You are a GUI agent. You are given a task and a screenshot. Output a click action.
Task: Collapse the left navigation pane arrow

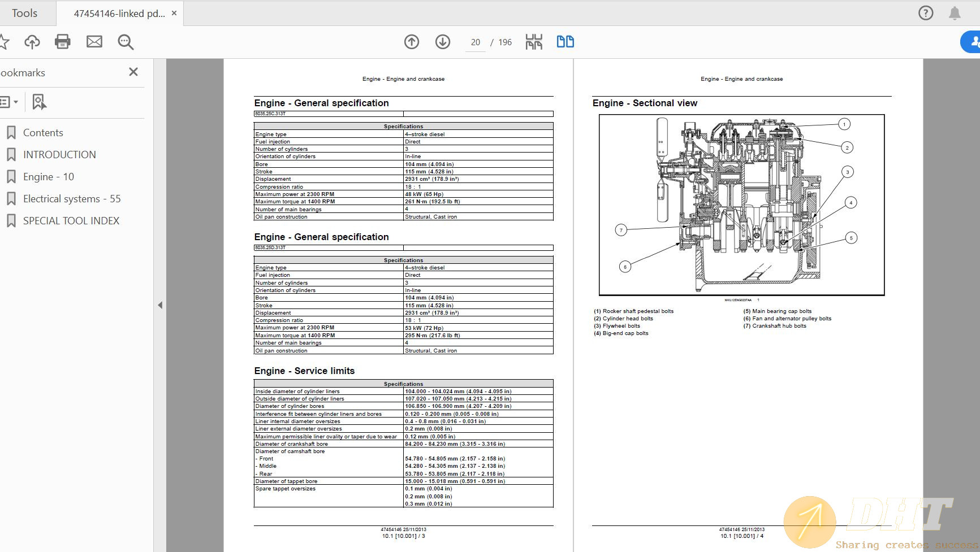[160, 305]
